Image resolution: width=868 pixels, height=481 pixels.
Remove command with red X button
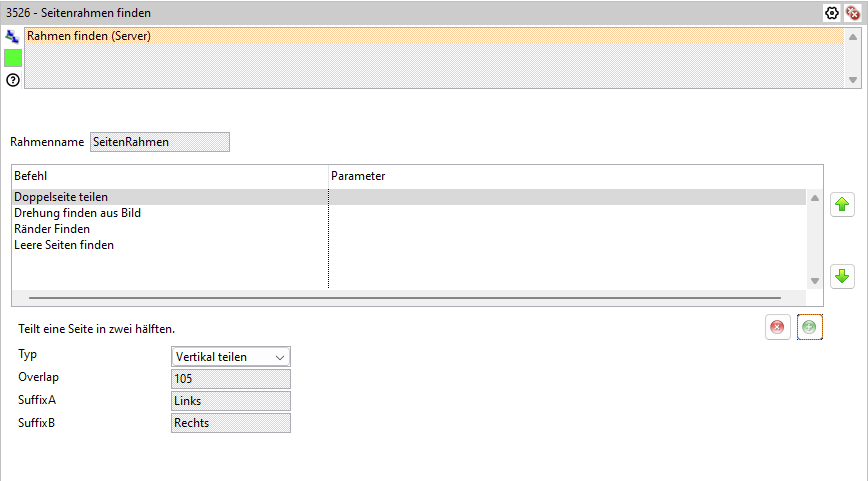777,327
